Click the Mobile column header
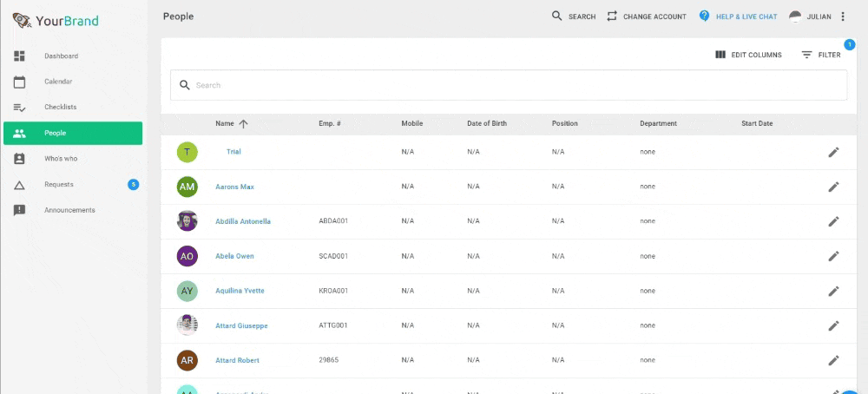 [411, 123]
